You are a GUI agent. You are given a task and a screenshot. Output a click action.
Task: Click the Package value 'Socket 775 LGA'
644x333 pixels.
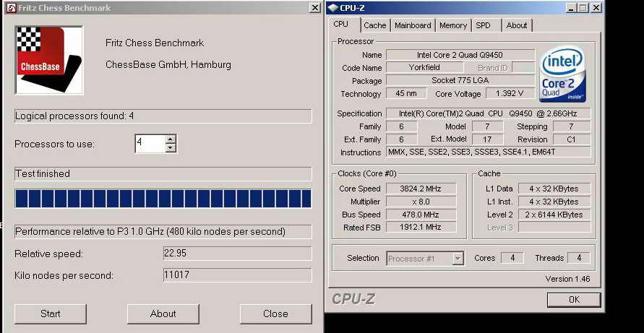coord(460,80)
